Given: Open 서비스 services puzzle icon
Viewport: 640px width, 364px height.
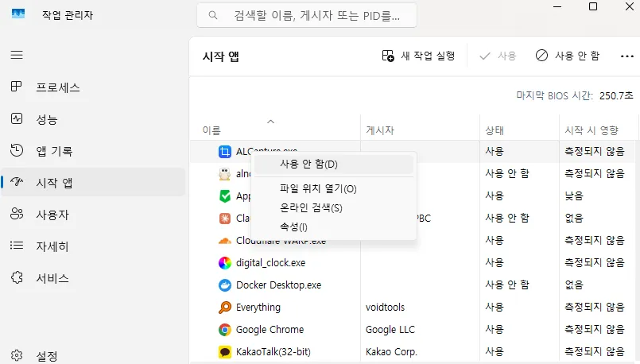Looking at the screenshot, I should 17,277.
